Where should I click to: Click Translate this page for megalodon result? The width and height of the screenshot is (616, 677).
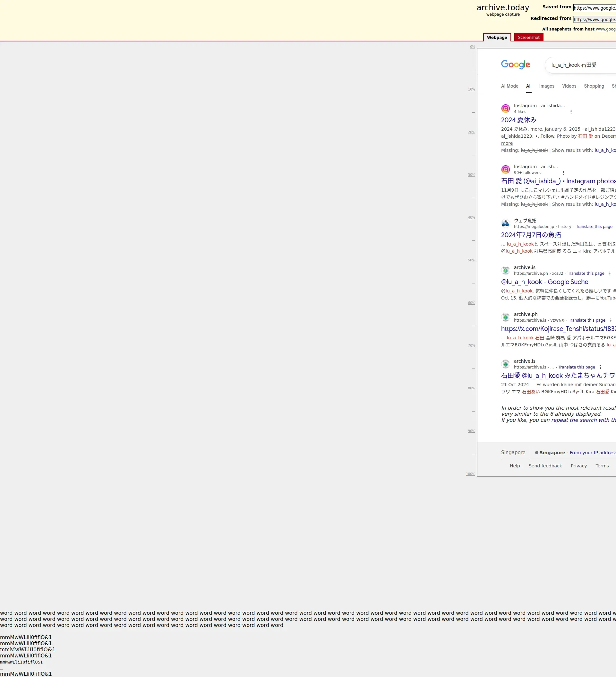(x=594, y=227)
